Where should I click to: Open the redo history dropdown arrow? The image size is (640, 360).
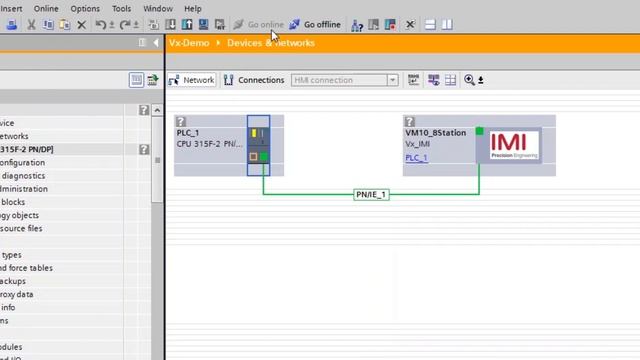click(x=136, y=25)
